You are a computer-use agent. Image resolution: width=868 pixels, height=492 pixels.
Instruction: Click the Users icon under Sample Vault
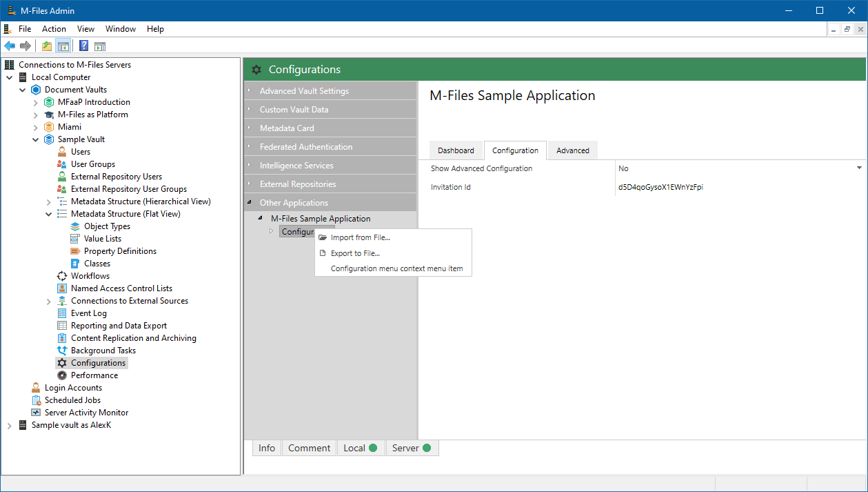pyautogui.click(x=62, y=152)
